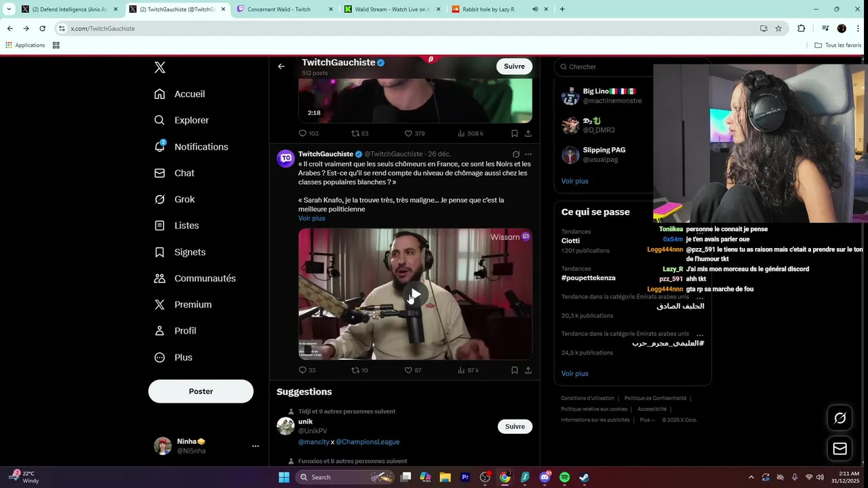This screenshot has width=868, height=488.
Task: Click the Chercher search field
Action: click(602, 66)
